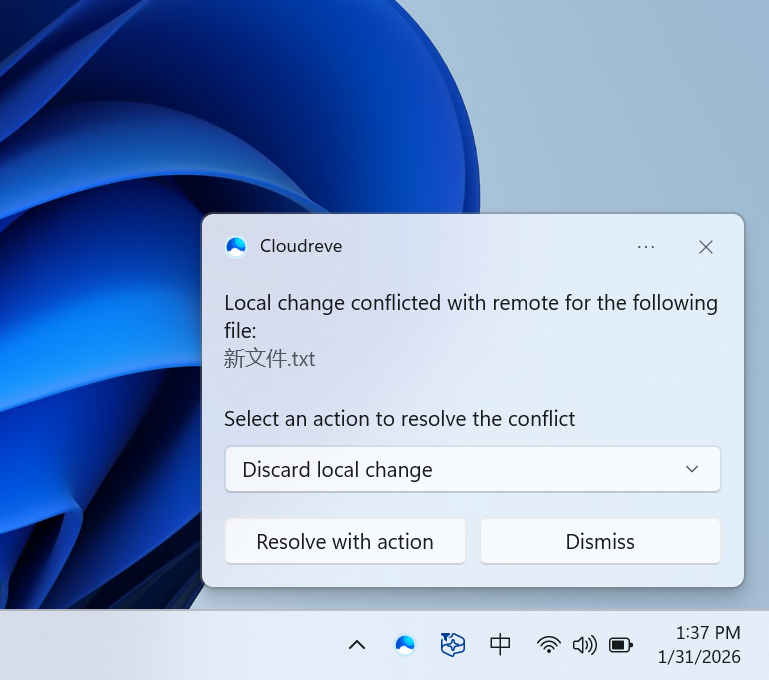Viewport: 769px width, 680px height.
Task: Click the 1/31/2026 date in the taskbar
Action: 699,657
